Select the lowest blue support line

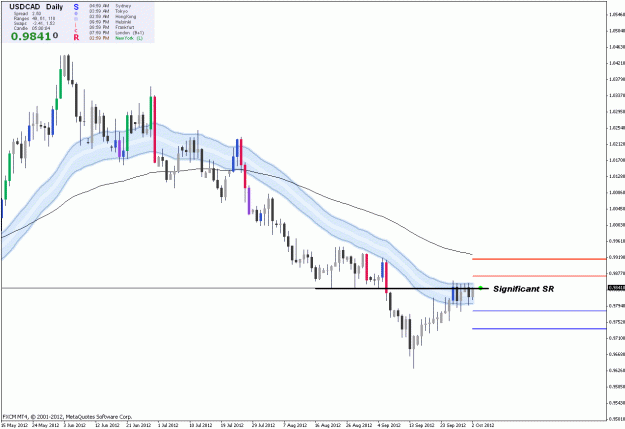pyautogui.click(x=539, y=329)
